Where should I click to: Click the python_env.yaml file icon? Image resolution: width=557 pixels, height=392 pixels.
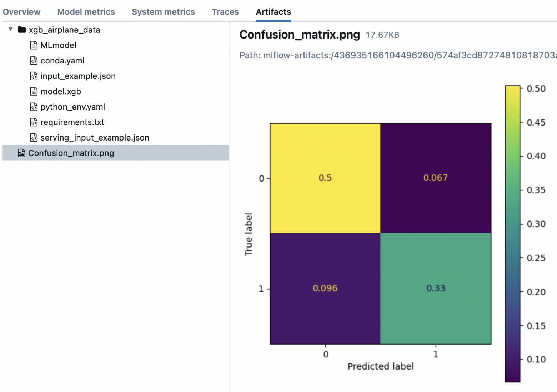tap(34, 107)
